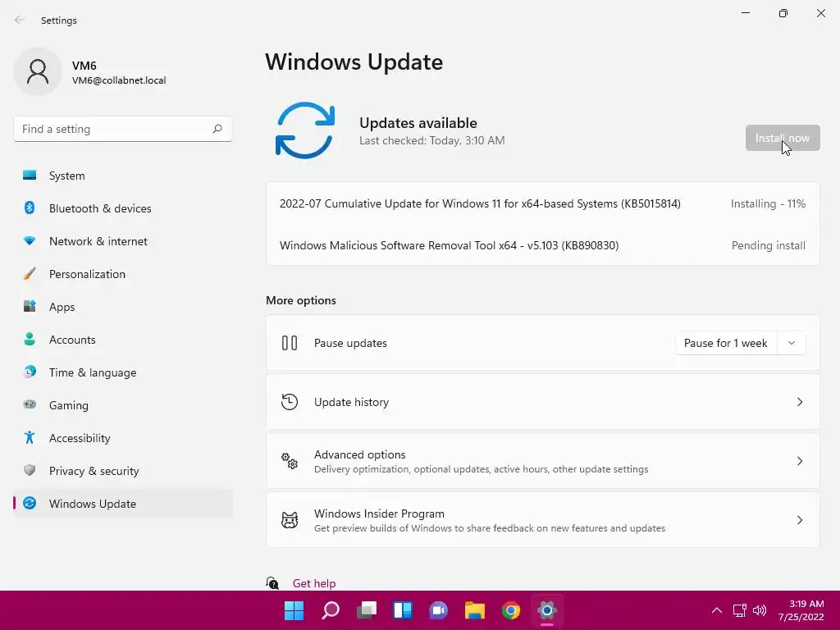Expand the Pause for 1 week dropdown arrow

pyautogui.click(x=792, y=343)
